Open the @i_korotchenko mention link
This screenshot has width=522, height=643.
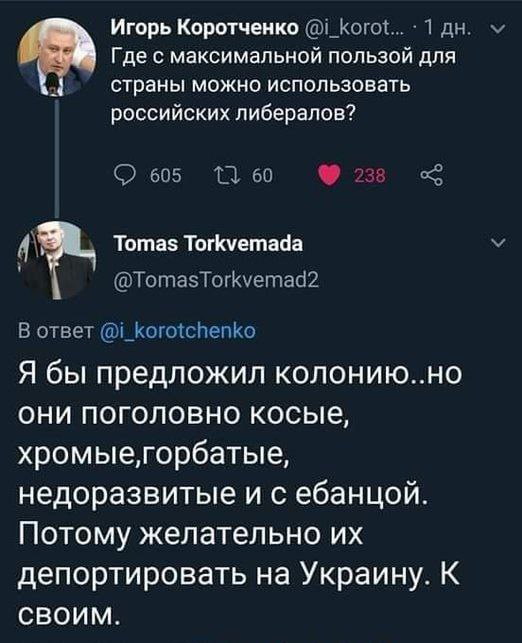[x=178, y=331]
